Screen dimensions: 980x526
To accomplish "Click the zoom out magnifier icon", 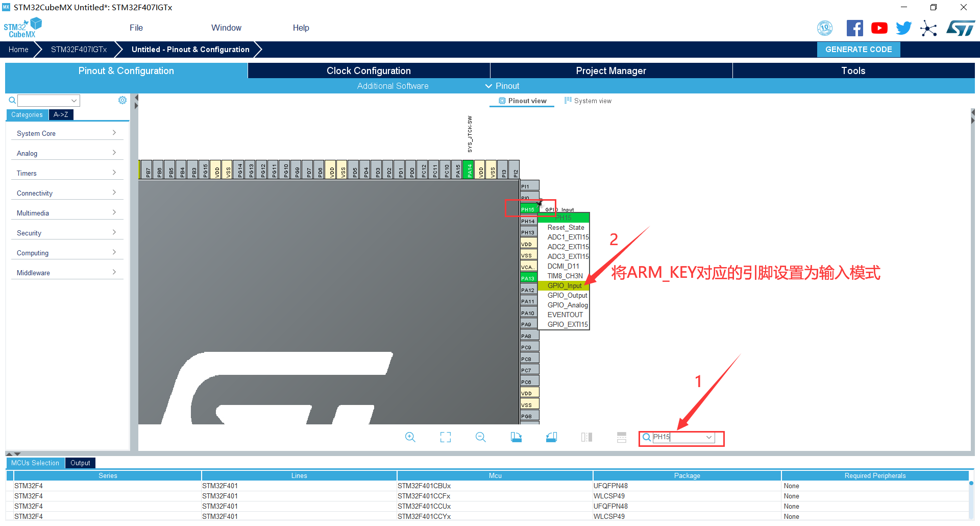I will pos(480,437).
